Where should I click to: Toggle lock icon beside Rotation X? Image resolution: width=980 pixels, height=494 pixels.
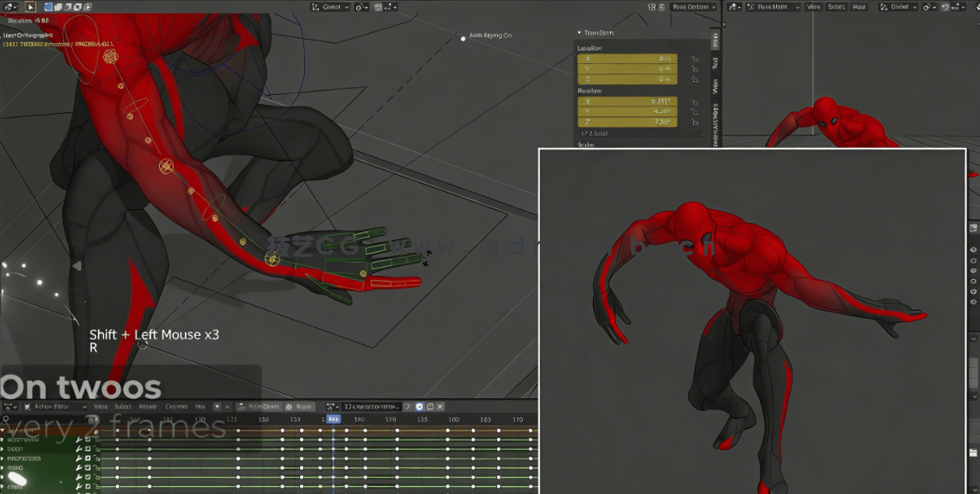pyautogui.click(x=694, y=101)
